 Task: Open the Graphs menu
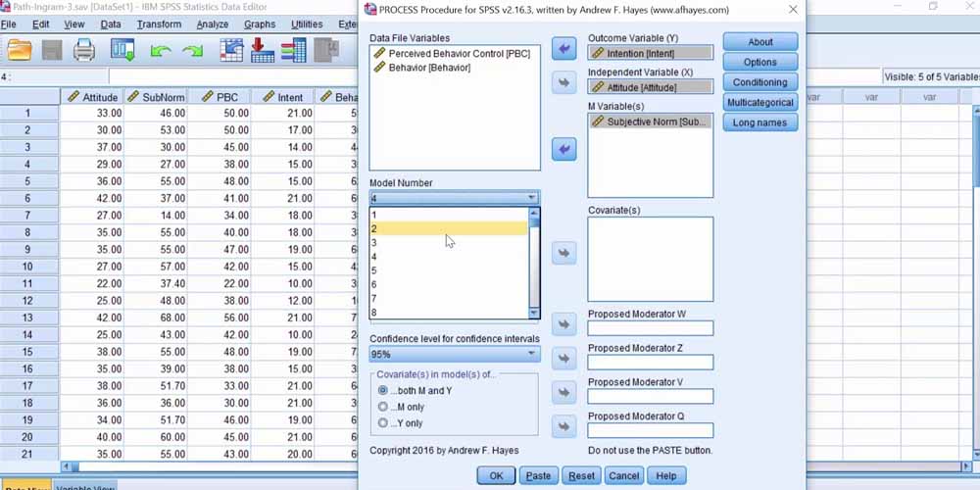(260, 24)
